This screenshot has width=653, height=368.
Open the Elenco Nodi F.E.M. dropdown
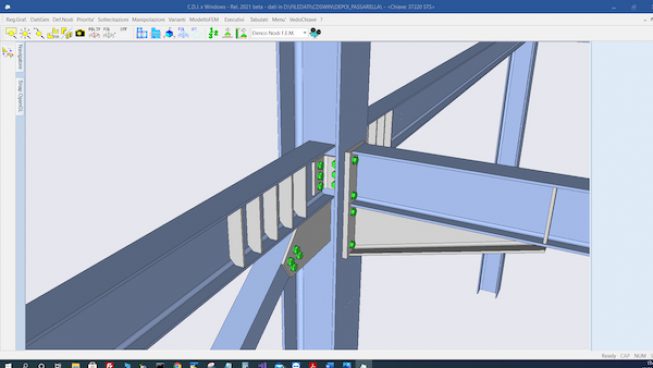tap(279, 32)
